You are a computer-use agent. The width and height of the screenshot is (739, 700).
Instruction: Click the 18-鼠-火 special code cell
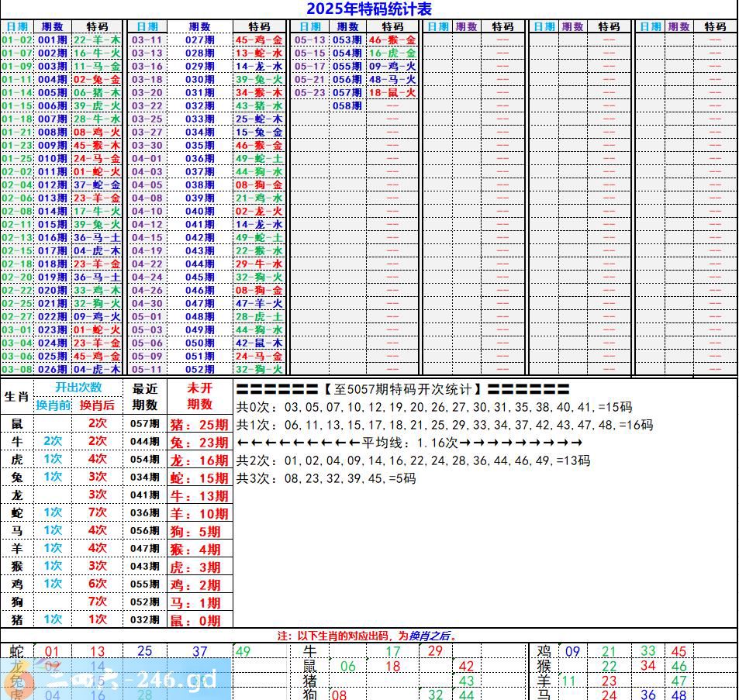coord(392,92)
